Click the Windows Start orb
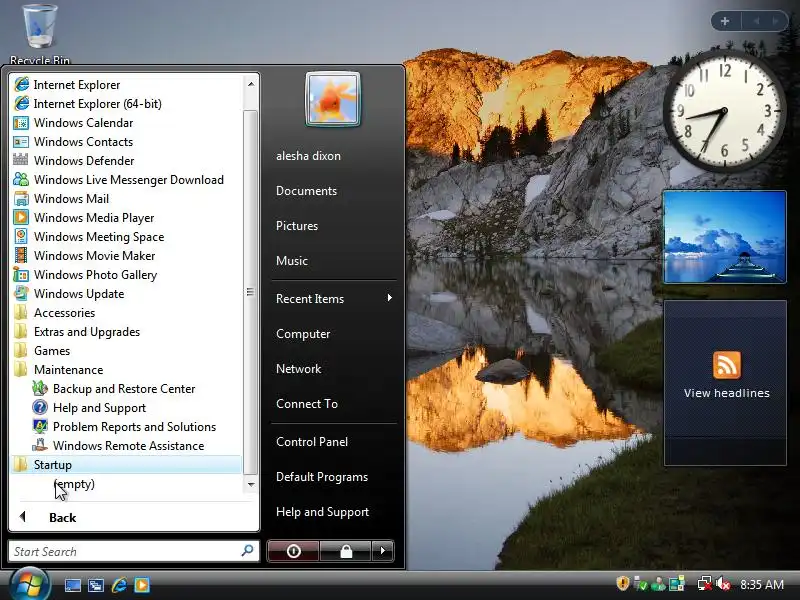 point(29,584)
